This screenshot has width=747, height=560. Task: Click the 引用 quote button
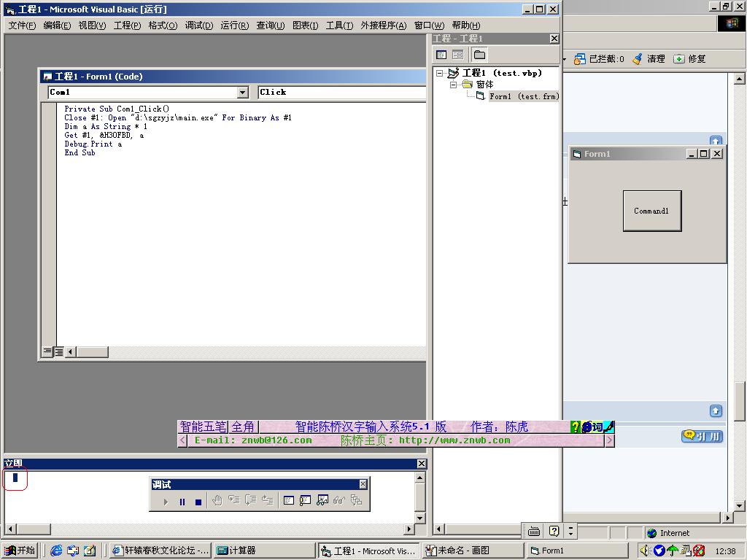702,436
